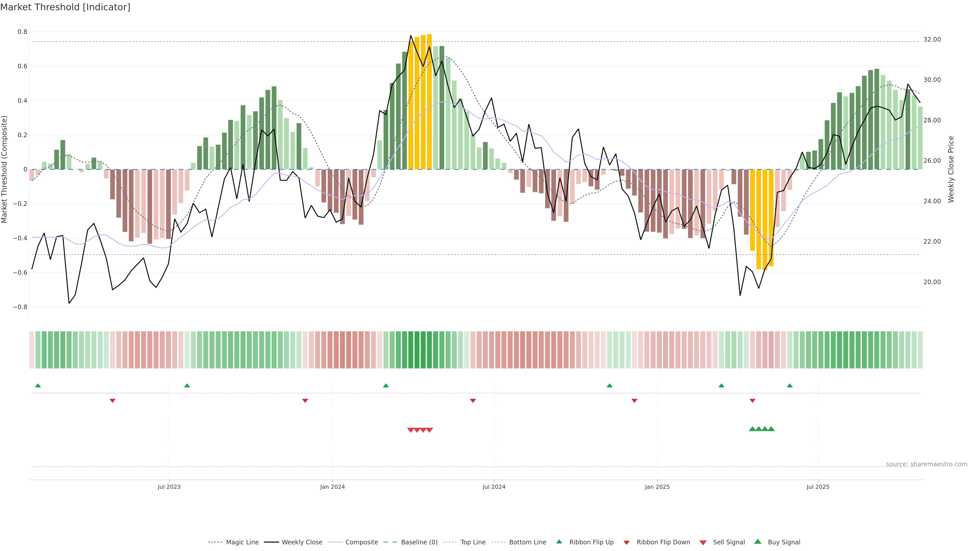Click the Market Threshold [Indicator] title
Screen dimensions: 980x551
click(x=65, y=7)
